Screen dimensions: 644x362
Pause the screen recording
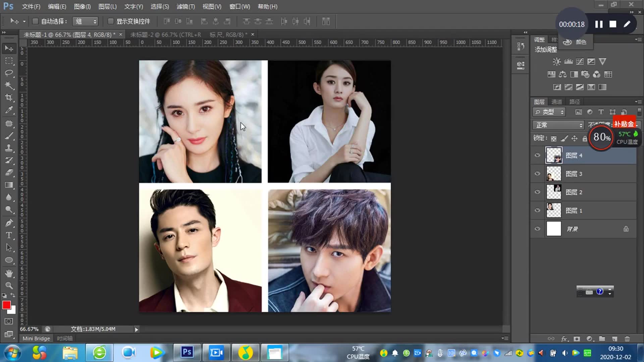tap(599, 24)
